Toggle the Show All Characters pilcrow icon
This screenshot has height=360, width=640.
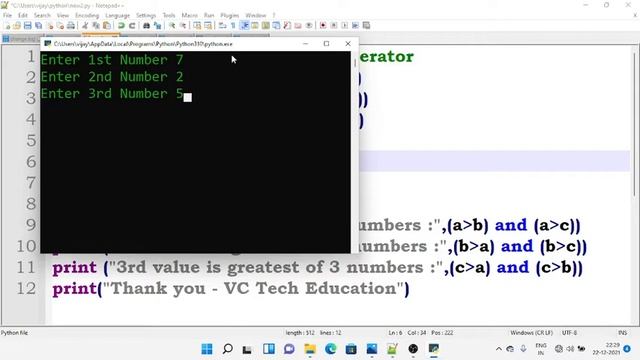pyautogui.click(x=233, y=26)
